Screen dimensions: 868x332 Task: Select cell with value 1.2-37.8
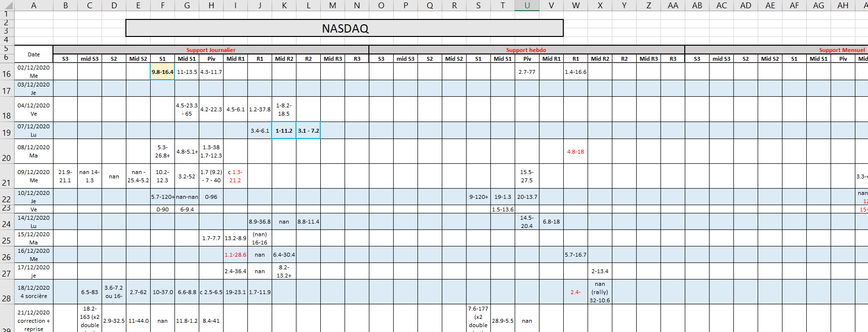point(260,109)
